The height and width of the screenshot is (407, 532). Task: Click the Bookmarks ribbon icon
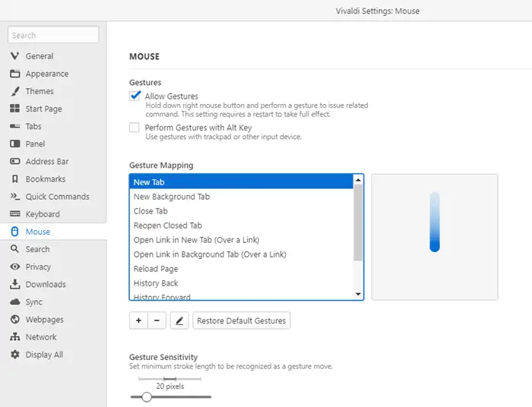click(14, 179)
